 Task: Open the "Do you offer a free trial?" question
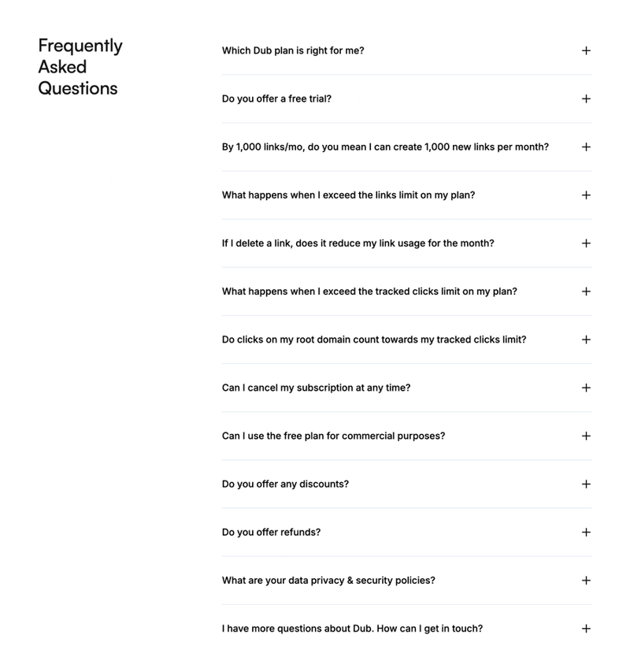pyautogui.click(x=407, y=99)
